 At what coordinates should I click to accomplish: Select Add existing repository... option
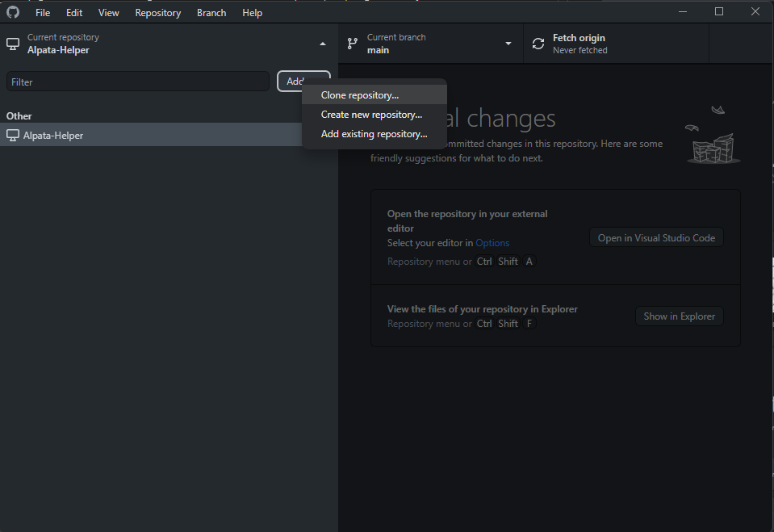pos(374,134)
